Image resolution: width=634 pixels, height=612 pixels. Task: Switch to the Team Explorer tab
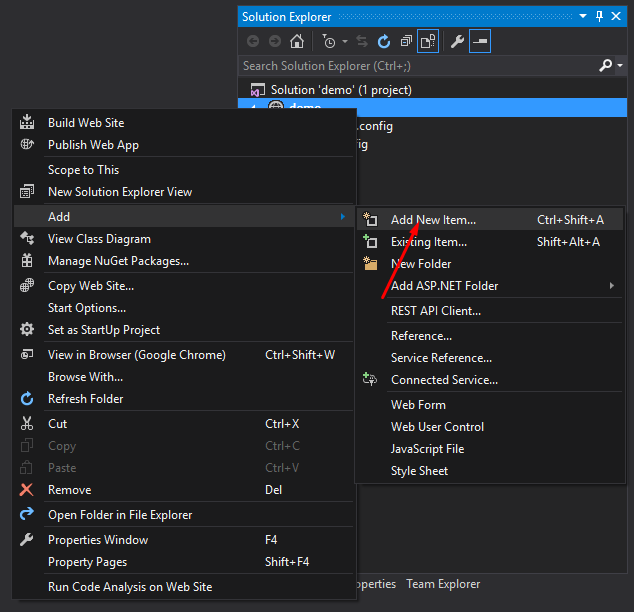pyautogui.click(x=443, y=584)
